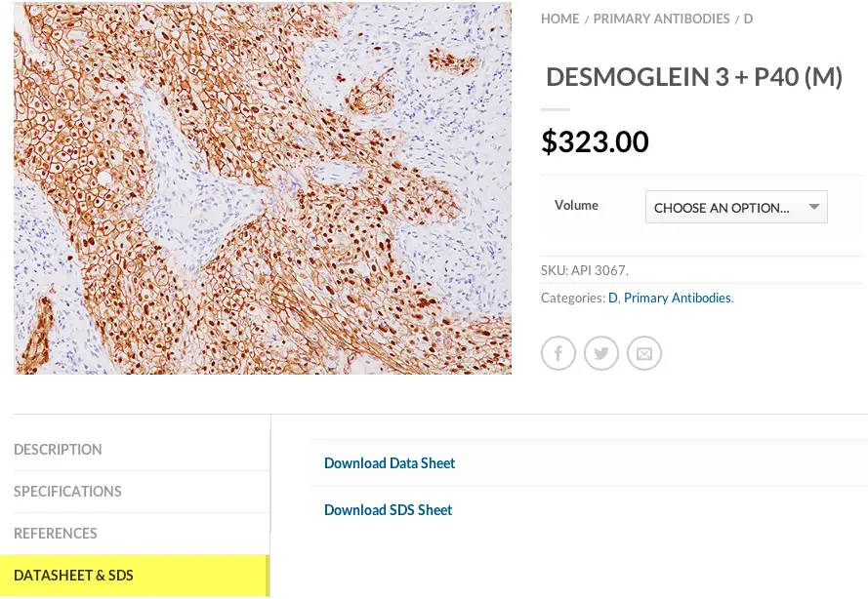Viewport: 868px width, 599px height.
Task: Click Download Data Sheet link
Action: [x=390, y=463]
